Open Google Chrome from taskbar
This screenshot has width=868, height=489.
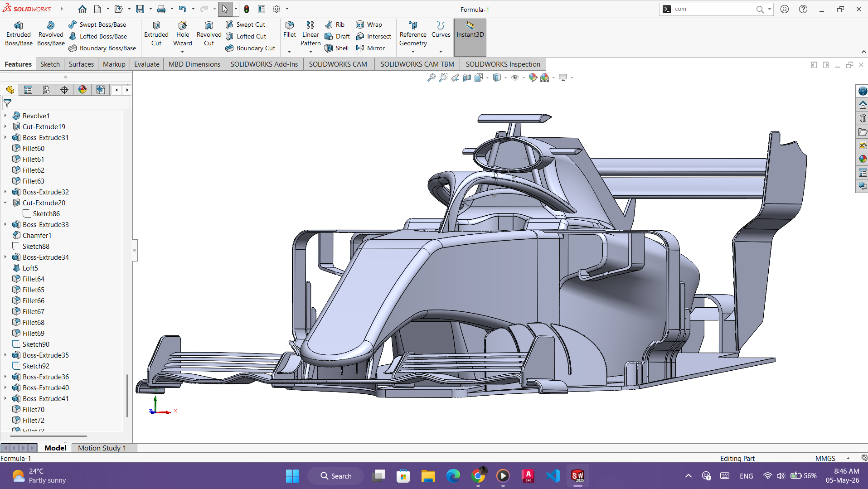tap(478, 476)
